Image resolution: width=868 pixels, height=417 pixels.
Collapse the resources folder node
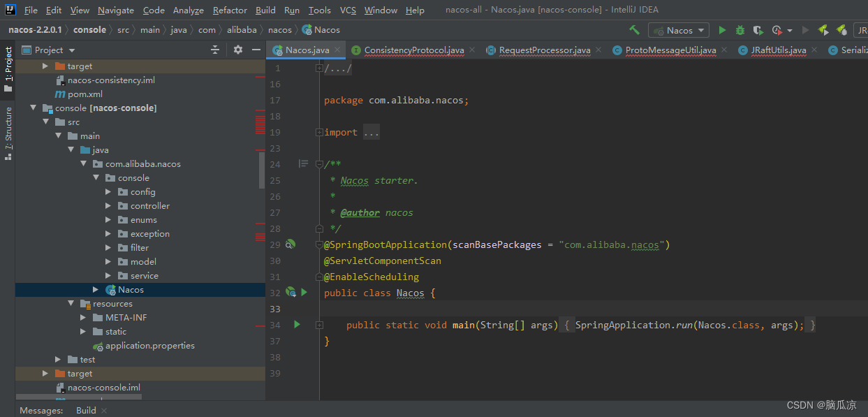pos(71,304)
